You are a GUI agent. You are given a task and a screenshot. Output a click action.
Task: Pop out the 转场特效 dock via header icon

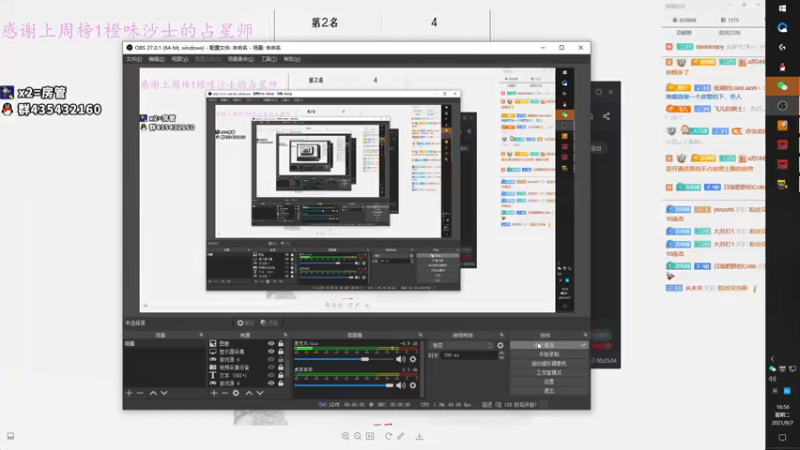click(502, 335)
